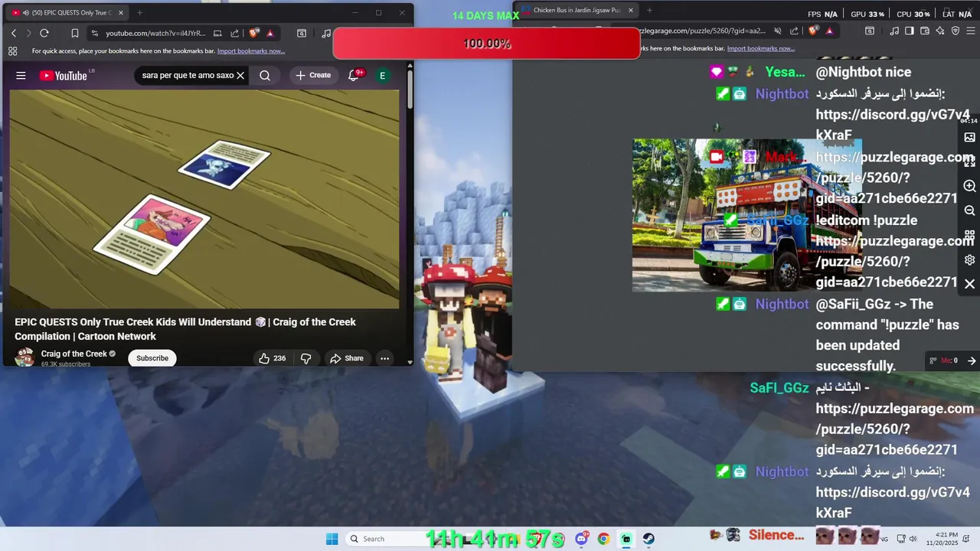
Task: Open the YouTube account avatar E
Action: click(x=382, y=75)
